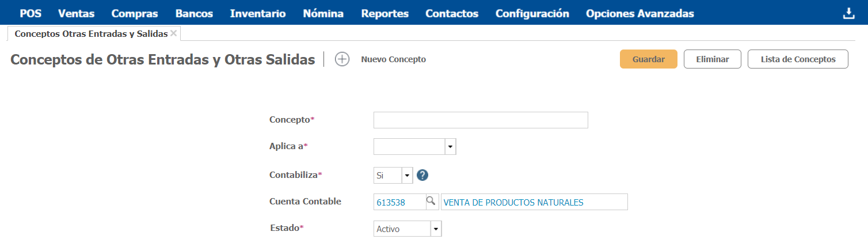The width and height of the screenshot is (868, 243).
Task: Open the Ventas menu
Action: coord(76,14)
